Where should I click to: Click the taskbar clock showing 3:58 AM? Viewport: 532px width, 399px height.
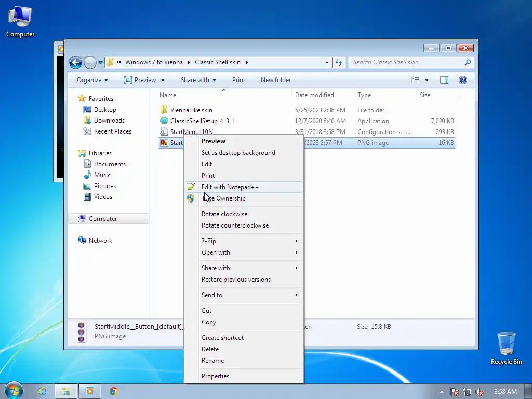click(x=505, y=392)
